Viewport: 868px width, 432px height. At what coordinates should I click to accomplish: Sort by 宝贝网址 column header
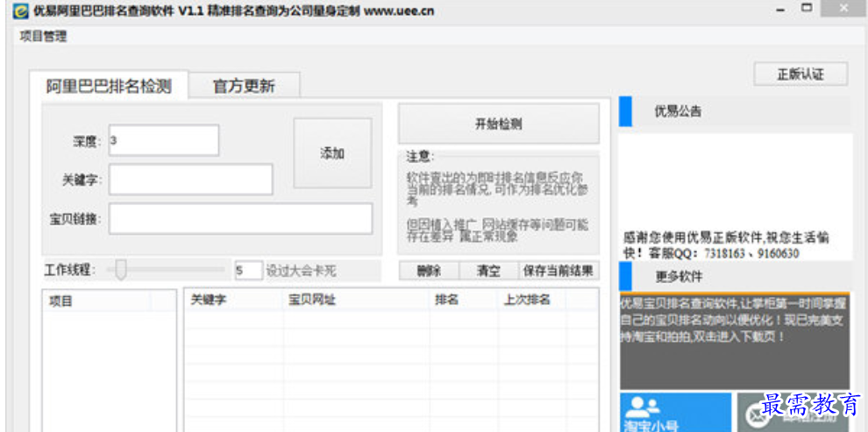click(x=356, y=300)
